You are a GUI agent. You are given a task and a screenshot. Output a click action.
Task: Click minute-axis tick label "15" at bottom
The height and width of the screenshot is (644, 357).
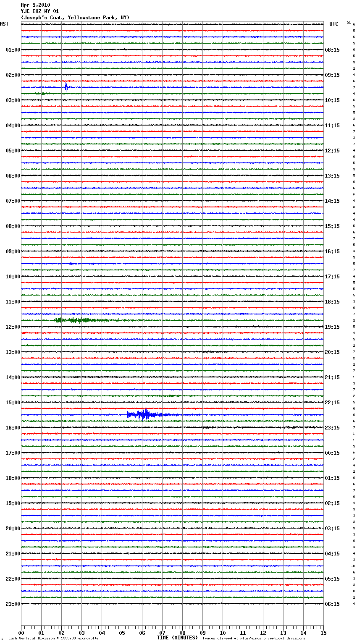323,633
